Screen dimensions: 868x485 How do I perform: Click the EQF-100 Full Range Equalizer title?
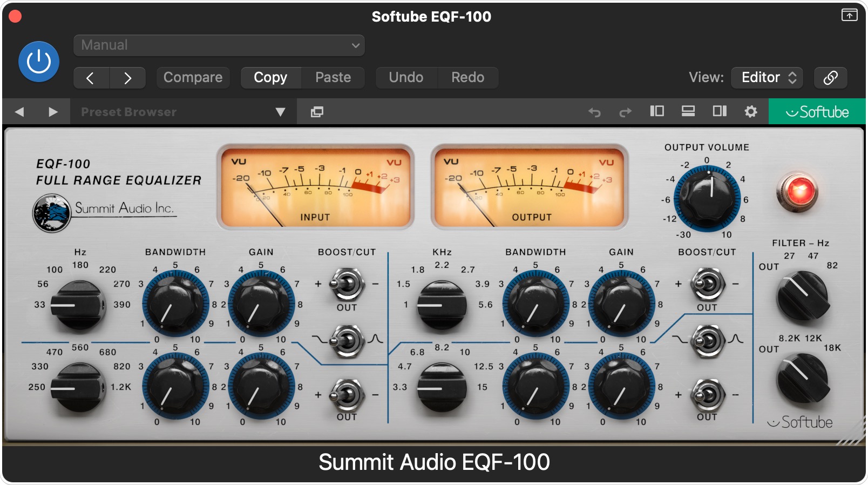click(118, 172)
